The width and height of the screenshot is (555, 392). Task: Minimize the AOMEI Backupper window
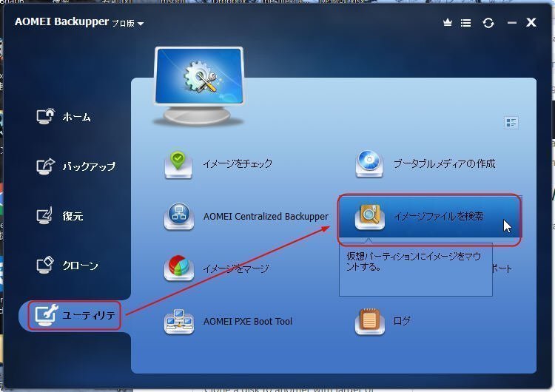511,23
